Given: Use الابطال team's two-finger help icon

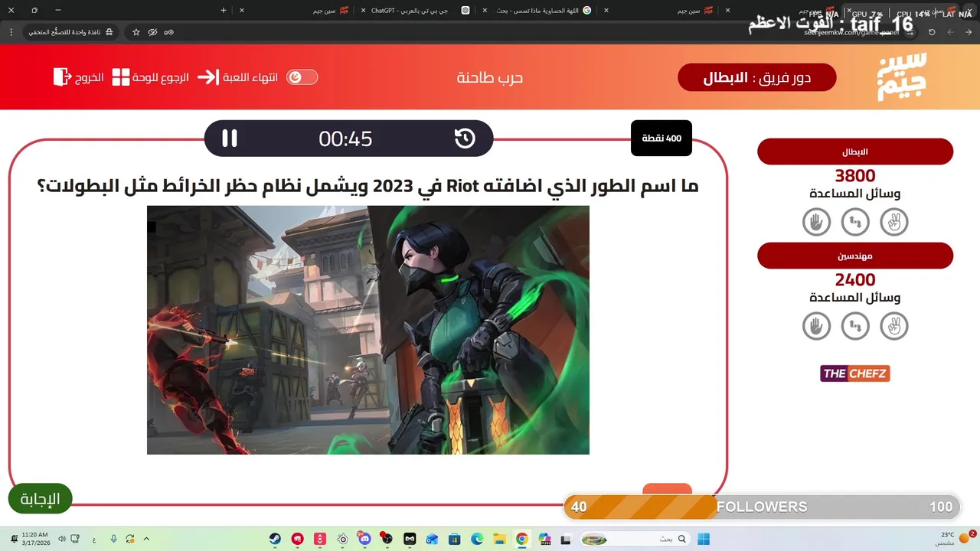Looking at the screenshot, I should point(893,222).
